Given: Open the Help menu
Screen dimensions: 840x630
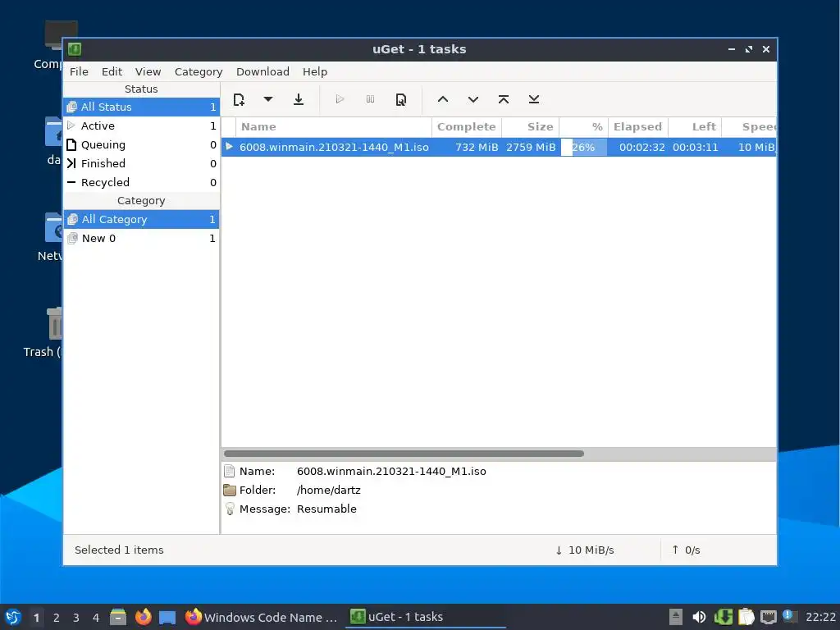Looking at the screenshot, I should 314,72.
